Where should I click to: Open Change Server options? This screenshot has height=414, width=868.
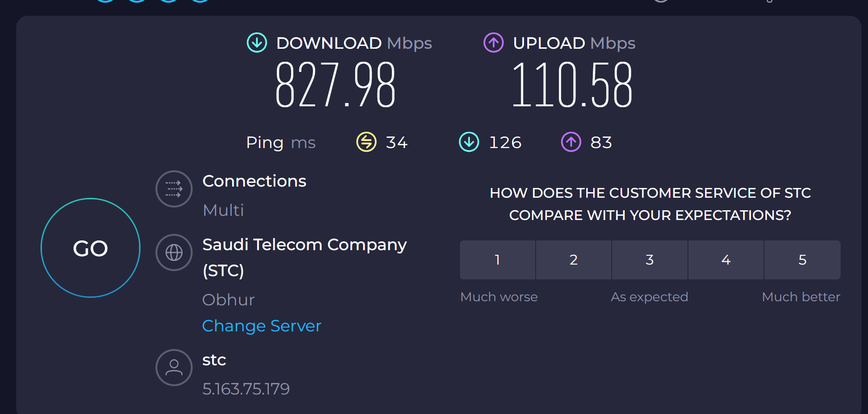click(261, 326)
